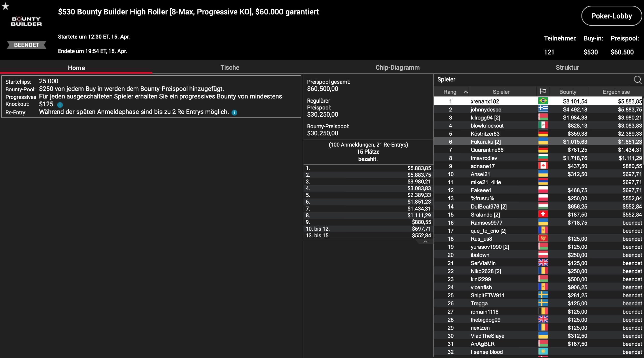Click the Spieler column header

click(501, 92)
